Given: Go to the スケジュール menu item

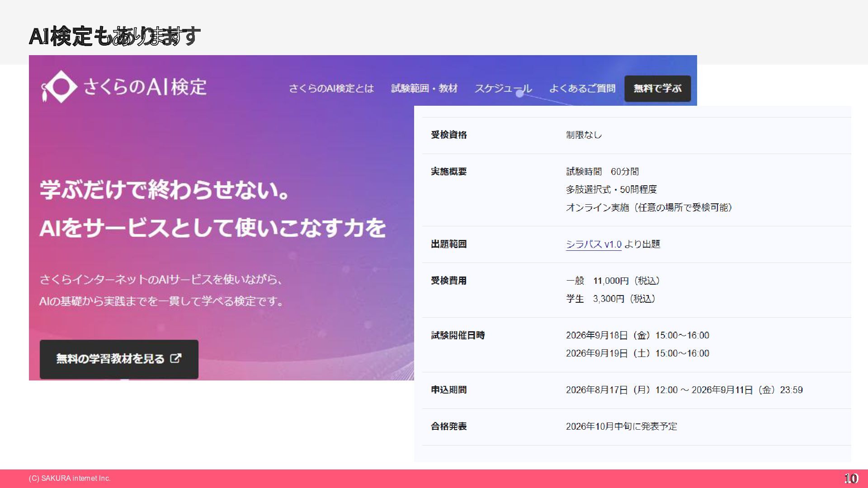Looking at the screenshot, I should pyautogui.click(x=503, y=89).
